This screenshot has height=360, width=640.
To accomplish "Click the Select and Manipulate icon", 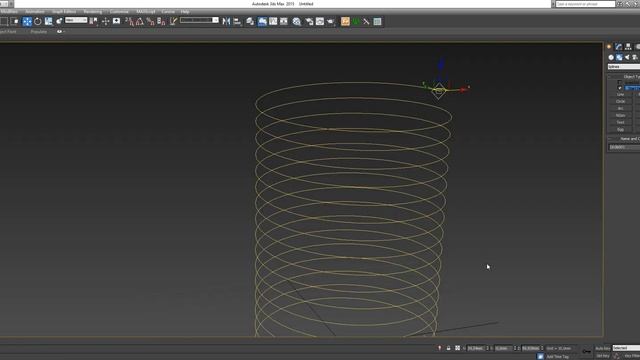I will [x=105, y=21].
